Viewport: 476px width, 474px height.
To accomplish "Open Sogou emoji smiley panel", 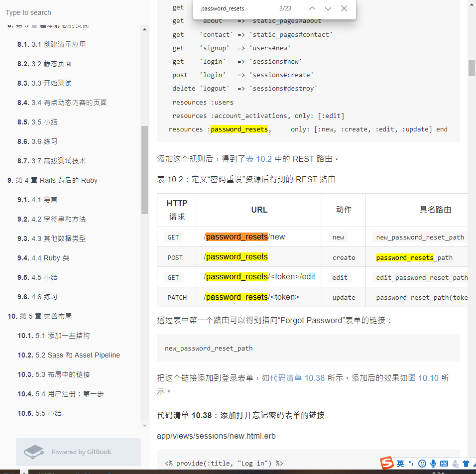I will 422,464.
